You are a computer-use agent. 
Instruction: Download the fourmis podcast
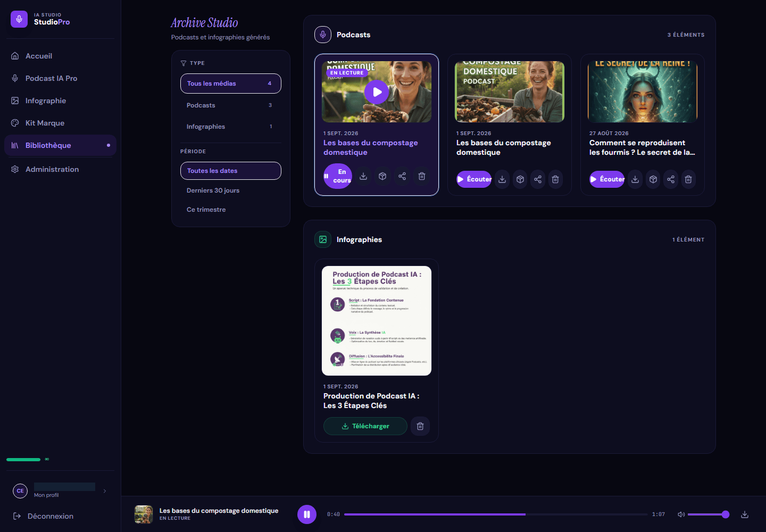(635, 179)
